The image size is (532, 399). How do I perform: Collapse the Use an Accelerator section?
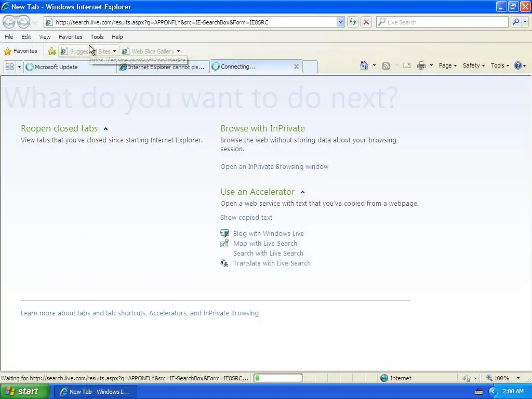[x=303, y=192]
